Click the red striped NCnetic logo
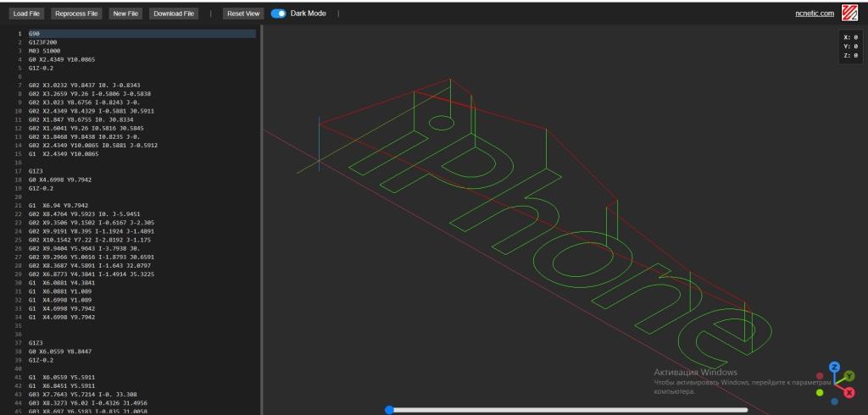This screenshot has height=415, width=868. pos(849,13)
